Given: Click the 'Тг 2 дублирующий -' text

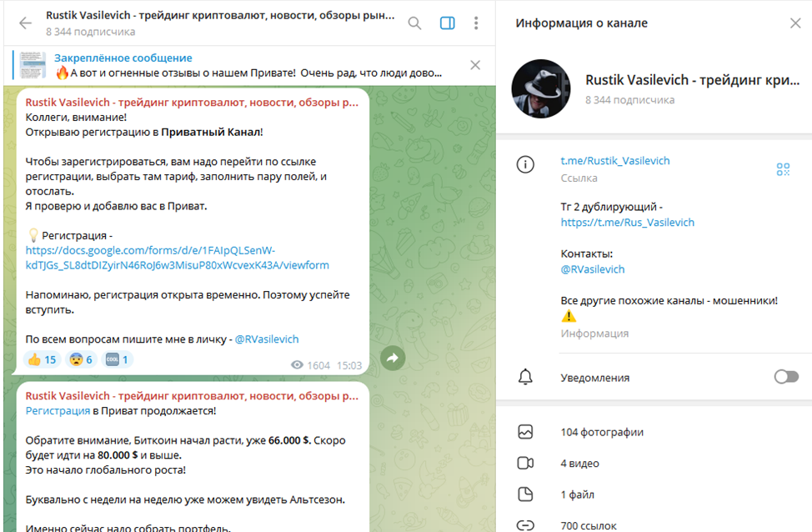Looking at the screenshot, I should 612,207.
